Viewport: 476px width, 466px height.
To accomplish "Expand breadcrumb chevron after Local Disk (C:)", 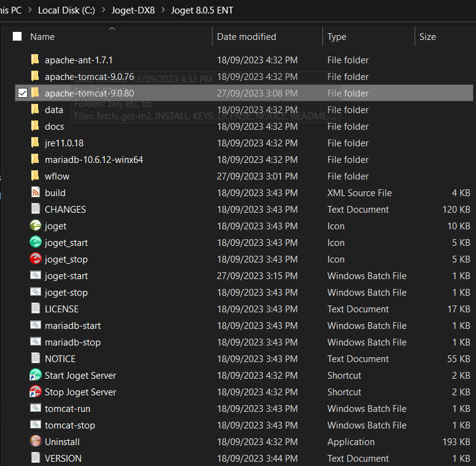I will click(x=103, y=10).
